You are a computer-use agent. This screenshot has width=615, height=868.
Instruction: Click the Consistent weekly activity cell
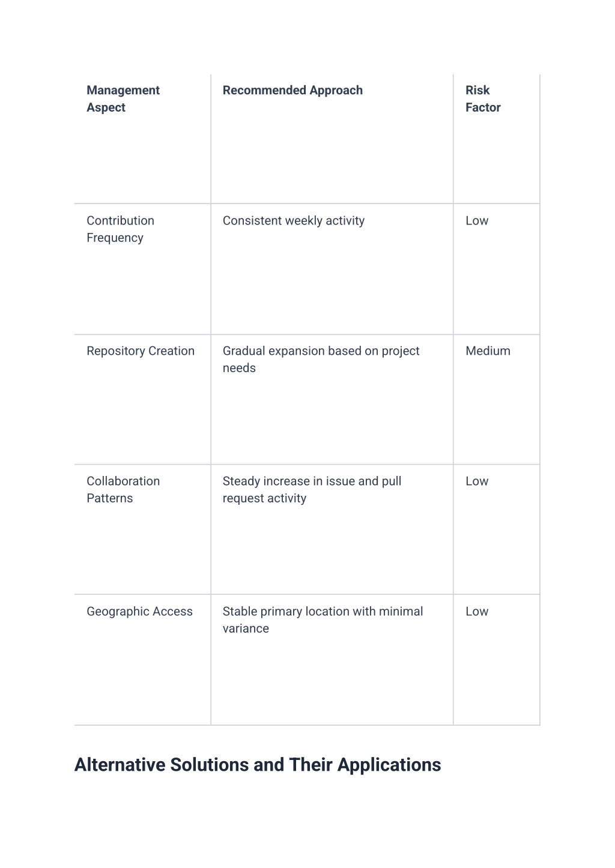tap(293, 221)
